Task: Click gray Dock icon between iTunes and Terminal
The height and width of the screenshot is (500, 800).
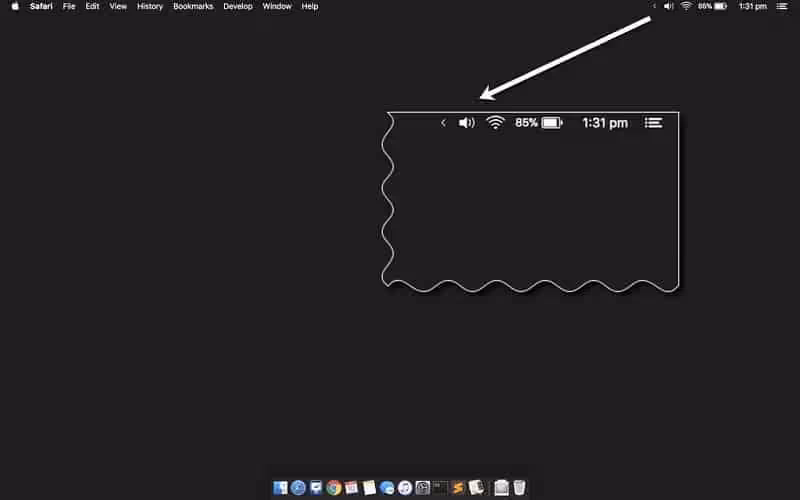Action: 422,488
